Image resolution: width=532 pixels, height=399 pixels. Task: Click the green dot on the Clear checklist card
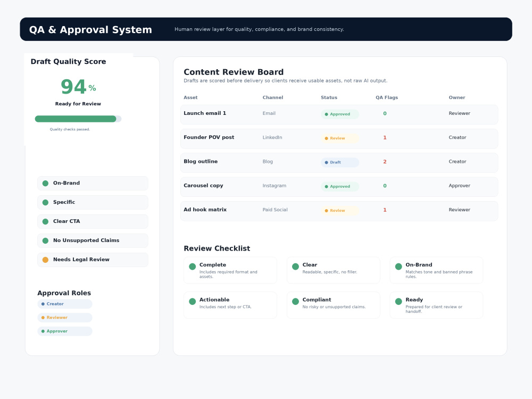click(295, 267)
